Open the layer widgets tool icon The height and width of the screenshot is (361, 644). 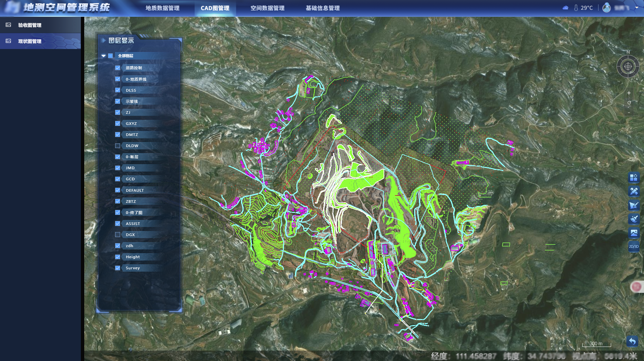coord(633,177)
